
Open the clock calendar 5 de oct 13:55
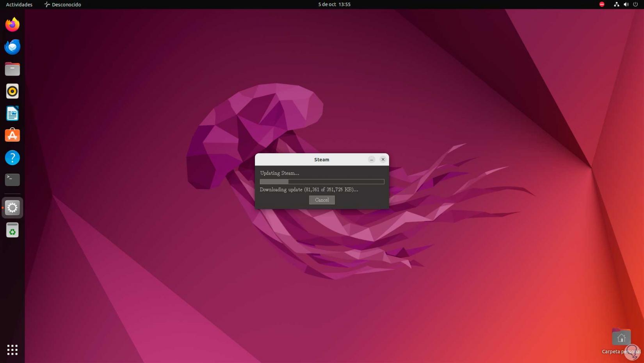(x=334, y=4)
